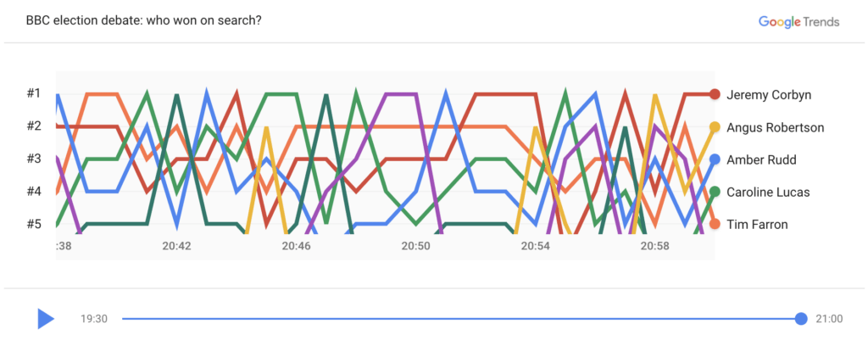Click the play button icon

[x=46, y=319]
